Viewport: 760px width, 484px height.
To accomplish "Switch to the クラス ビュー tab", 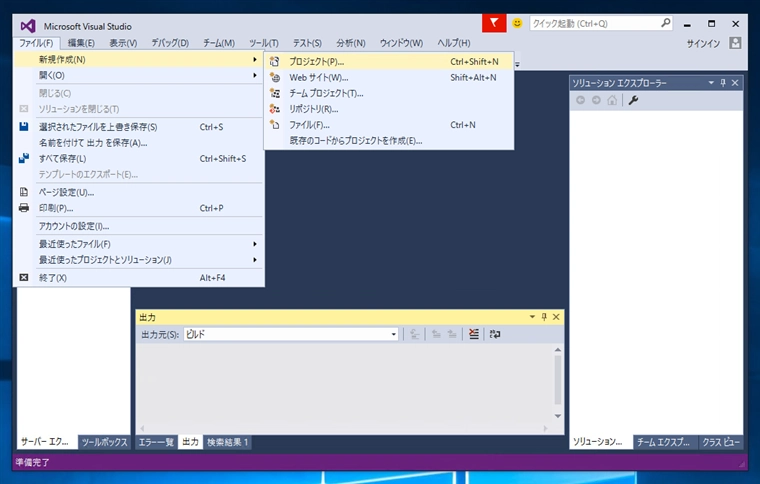I will click(721, 442).
